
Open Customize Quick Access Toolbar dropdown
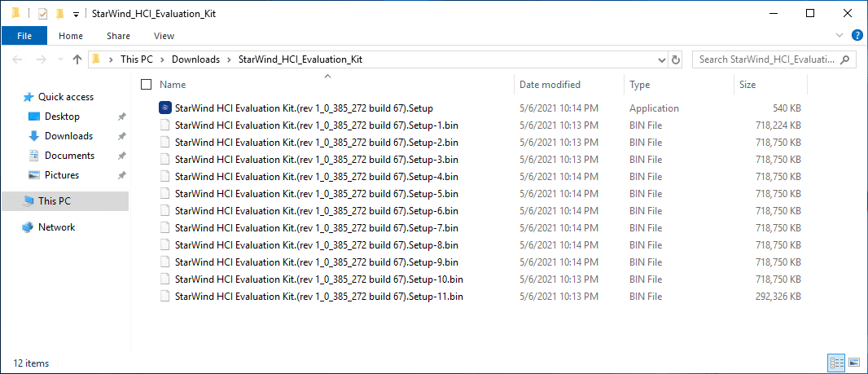pyautogui.click(x=76, y=14)
